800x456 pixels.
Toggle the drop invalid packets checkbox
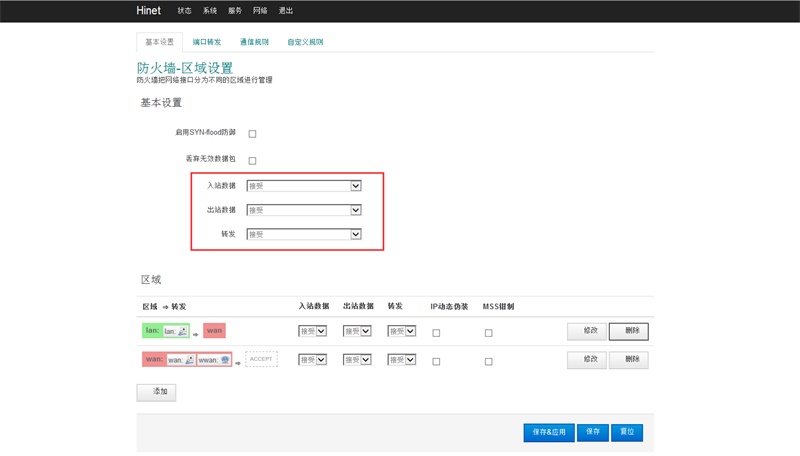[x=252, y=160]
